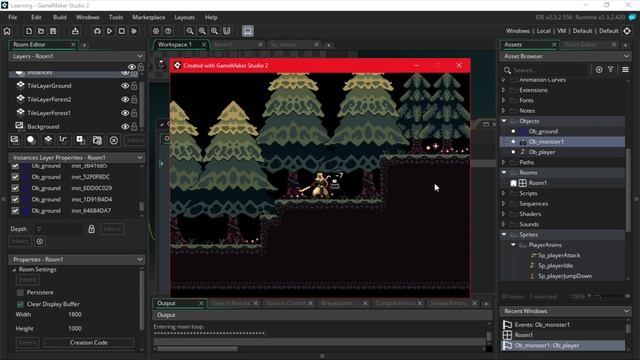Click the New Project toolbar icon
This screenshot has height=360, width=640.
(x=29, y=31)
